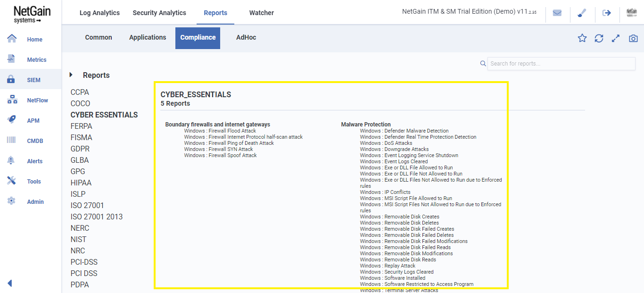Open Windows : Firewall SYN Attack report
Screen dimensions: 644x293
219,149
